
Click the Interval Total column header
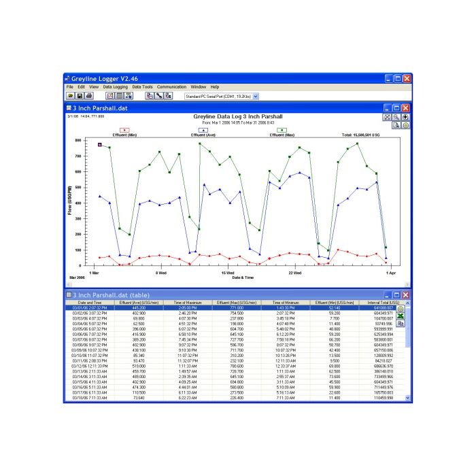[382, 303]
